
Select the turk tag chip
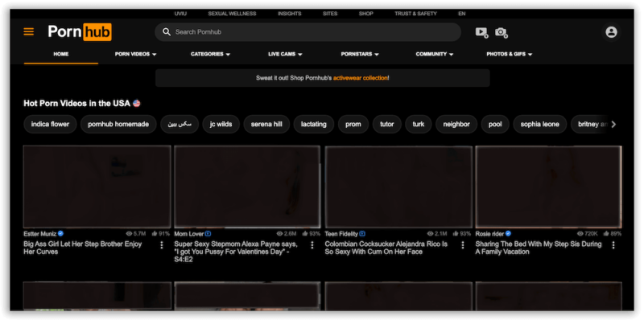(419, 125)
